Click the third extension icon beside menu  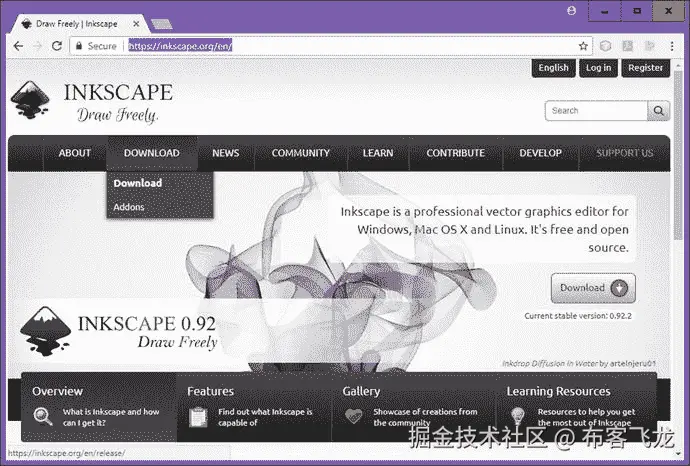pyautogui.click(x=650, y=46)
